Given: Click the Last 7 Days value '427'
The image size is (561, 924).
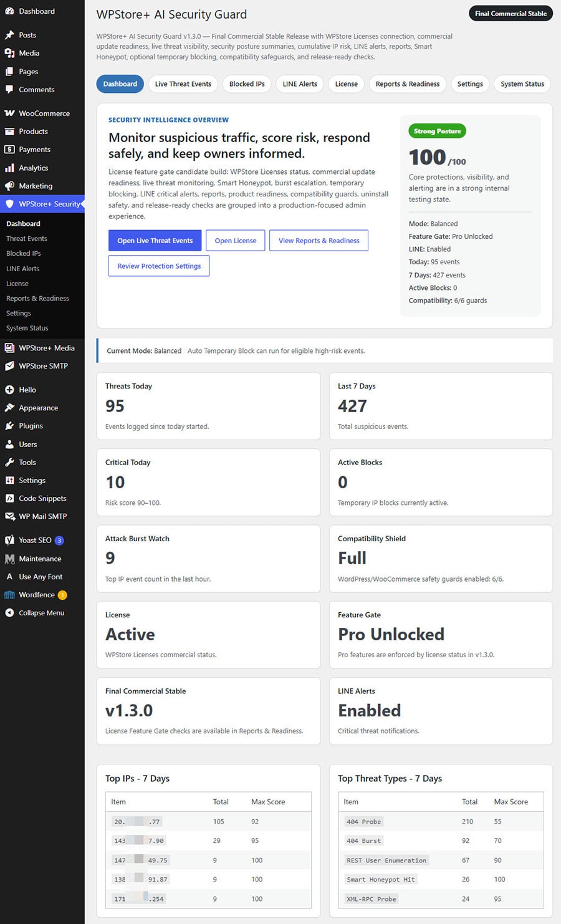Looking at the screenshot, I should tap(352, 407).
